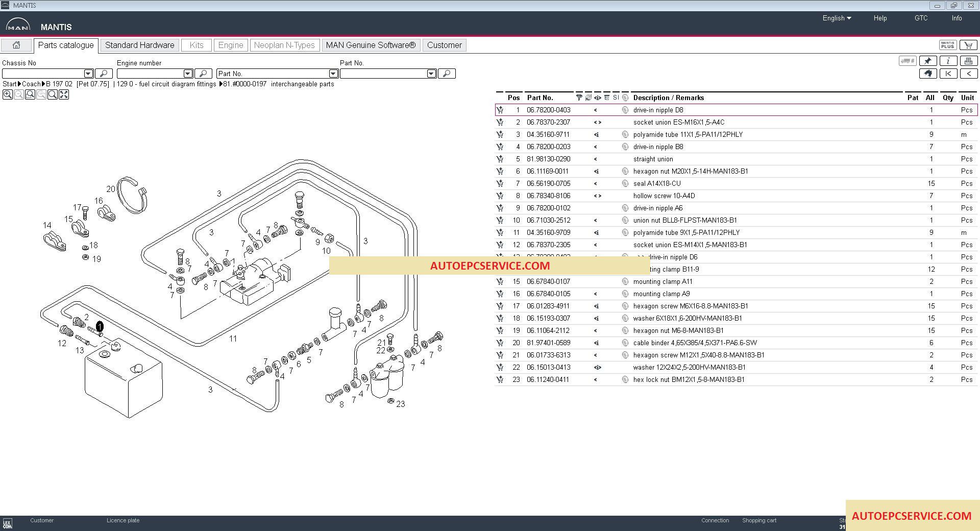This screenshot has height=531, width=980.
Task: Select part number 04.35160-9709
Action: (548, 232)
